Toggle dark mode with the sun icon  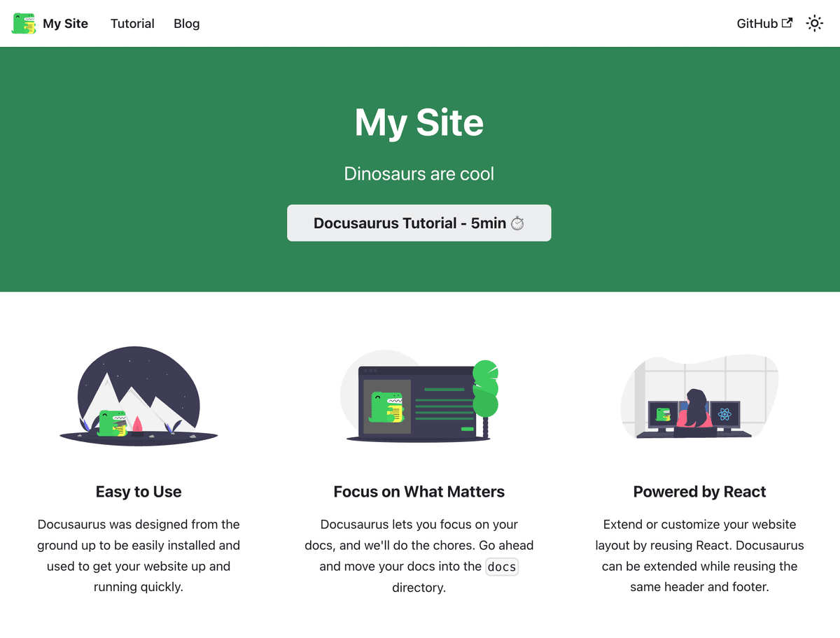click(814, 23)
